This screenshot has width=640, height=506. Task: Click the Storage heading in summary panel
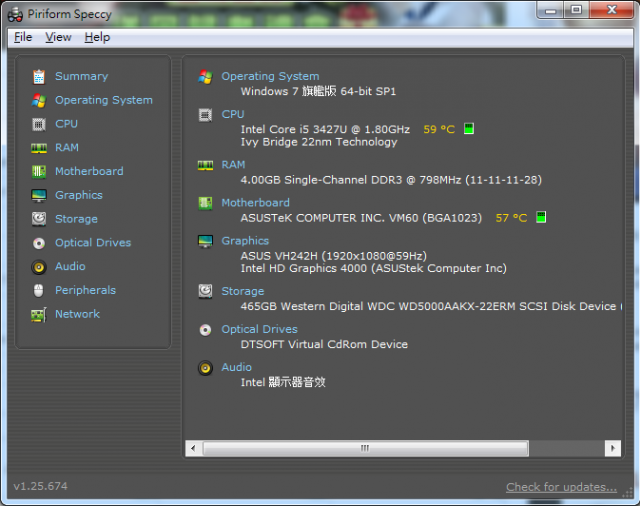click(242, 291)
